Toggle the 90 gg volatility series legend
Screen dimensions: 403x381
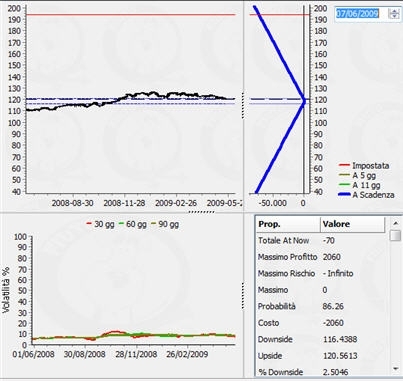pos(165,224)
